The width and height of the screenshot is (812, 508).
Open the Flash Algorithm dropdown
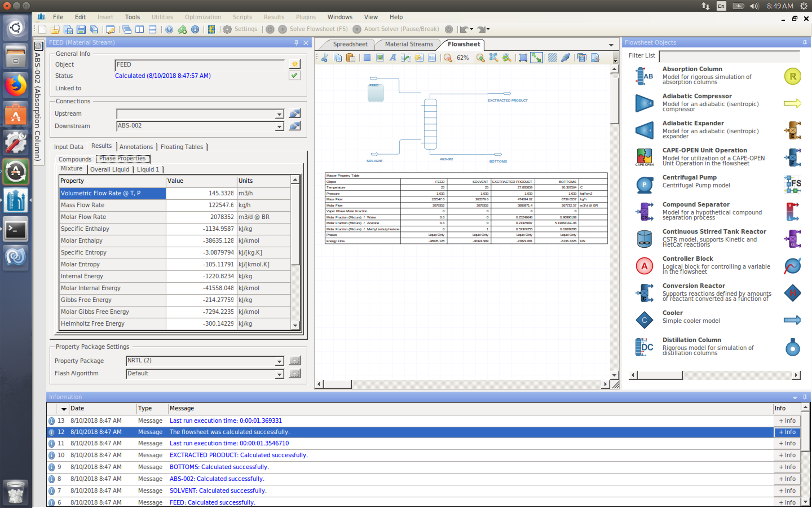click(x=279, y=374)
